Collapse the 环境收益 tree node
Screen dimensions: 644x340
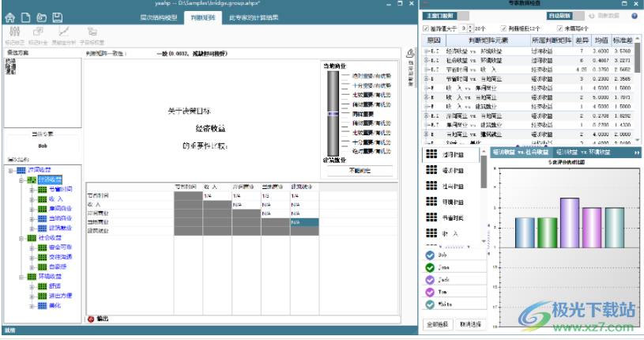click(21, 277)
